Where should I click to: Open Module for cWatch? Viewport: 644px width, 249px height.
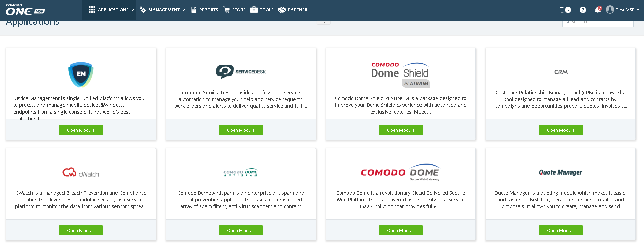pos(81,230)
